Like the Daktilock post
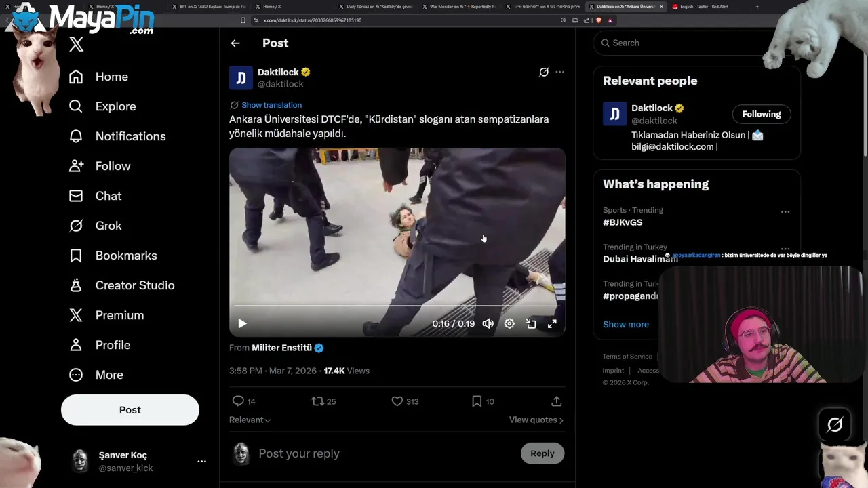Viewport: 868px width, 488px height. 397,401
